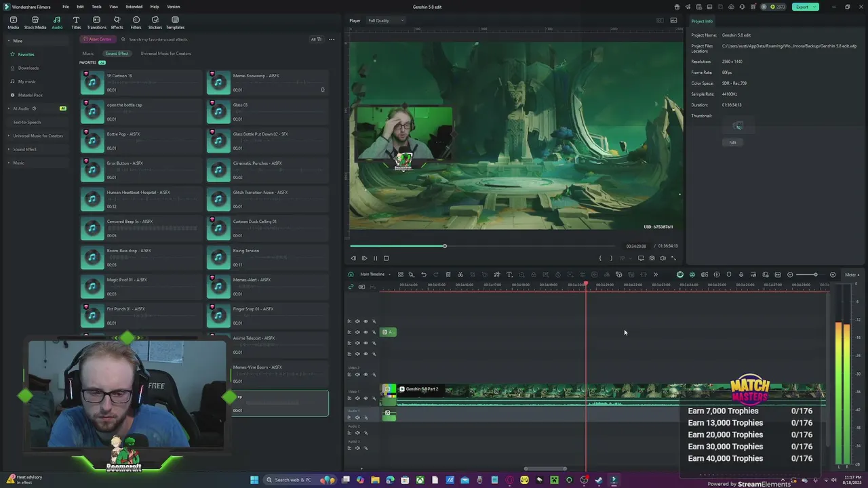Click the audio note tool in timeline toolbar
Screen dimensions: 868x488
pos(497,274)
